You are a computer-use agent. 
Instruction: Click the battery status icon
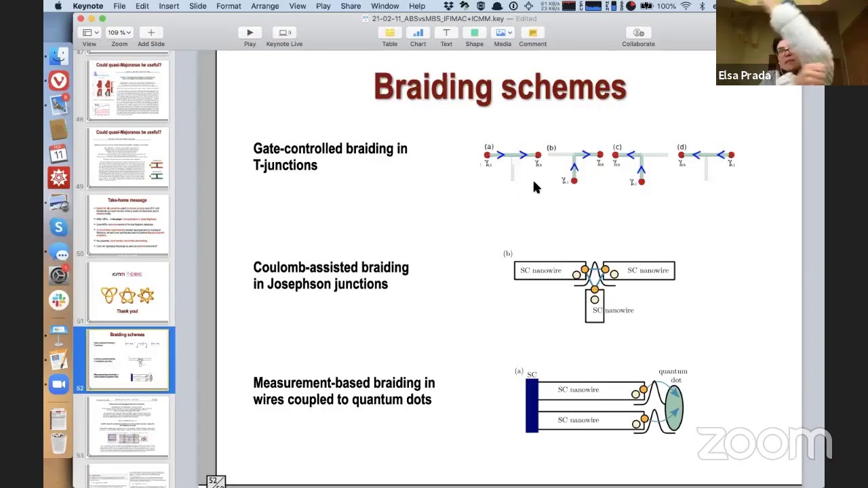[x=647, y=6]
